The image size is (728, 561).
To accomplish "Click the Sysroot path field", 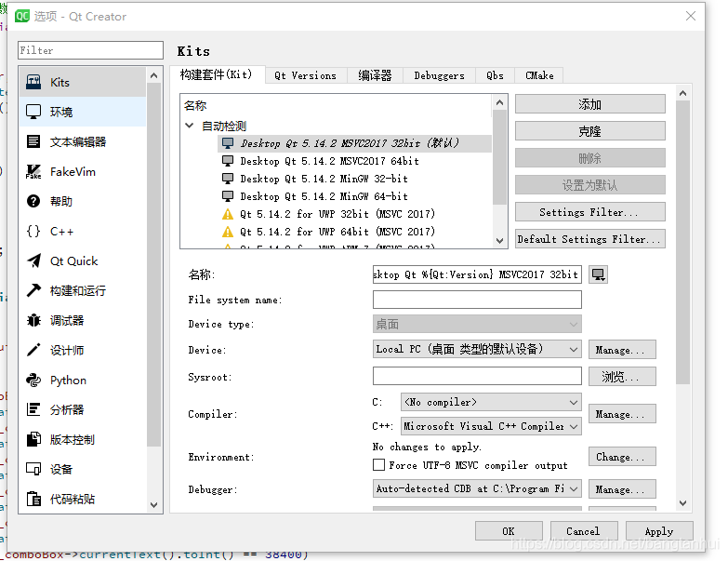I will [x=477, y=376].
